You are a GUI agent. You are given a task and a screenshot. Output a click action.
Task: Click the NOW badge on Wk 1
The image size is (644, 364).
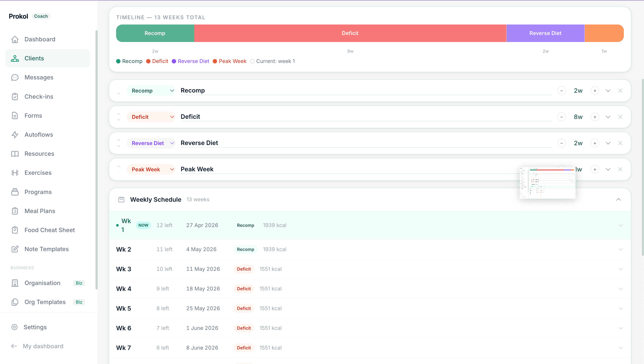[143, 225]
